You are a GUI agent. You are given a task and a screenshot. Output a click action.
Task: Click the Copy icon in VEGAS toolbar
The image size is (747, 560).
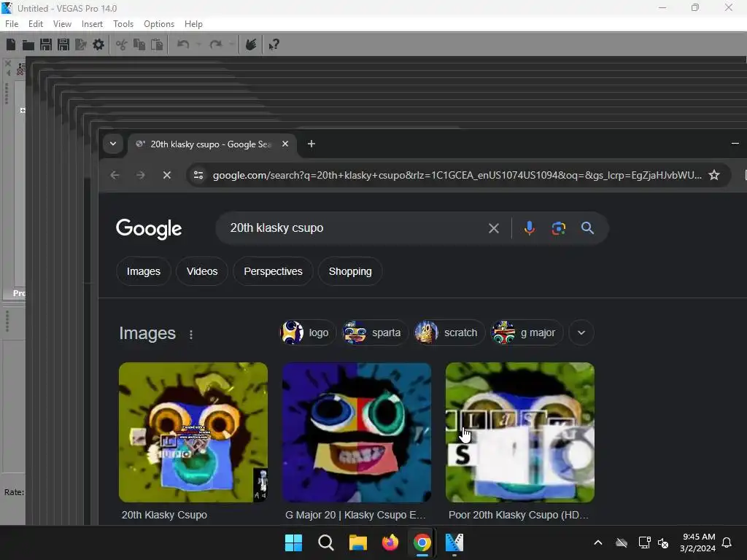[139, 44]
